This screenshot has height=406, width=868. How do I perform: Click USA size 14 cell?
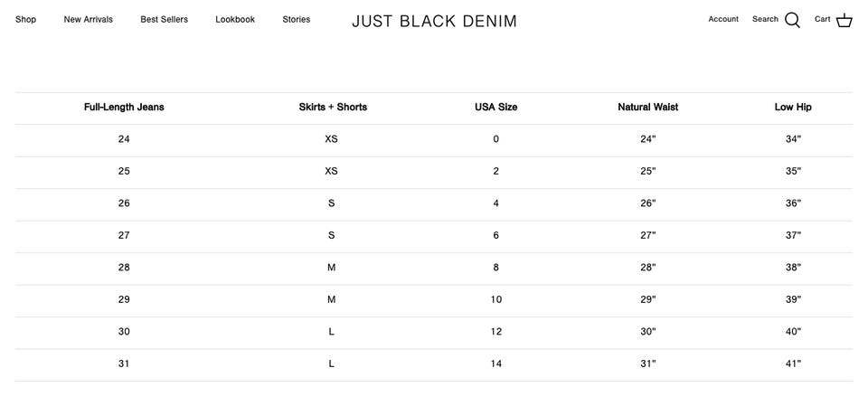[496, 364]
